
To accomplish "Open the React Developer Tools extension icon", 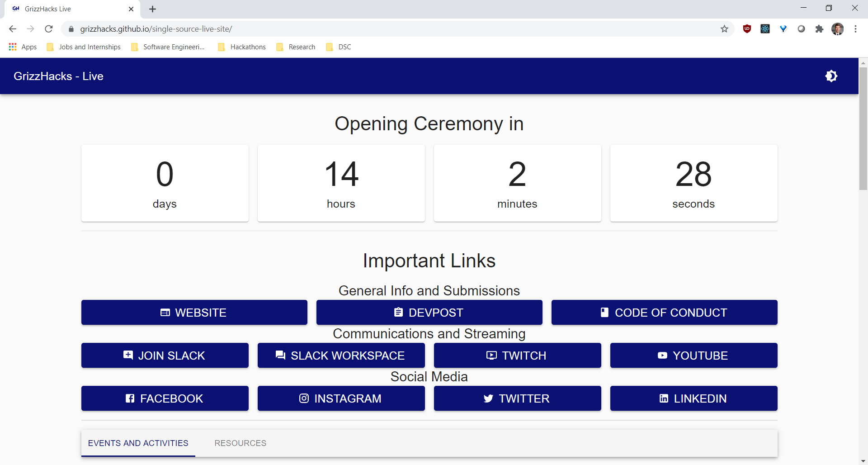I will pyautogui.click(x=765, y=29).
